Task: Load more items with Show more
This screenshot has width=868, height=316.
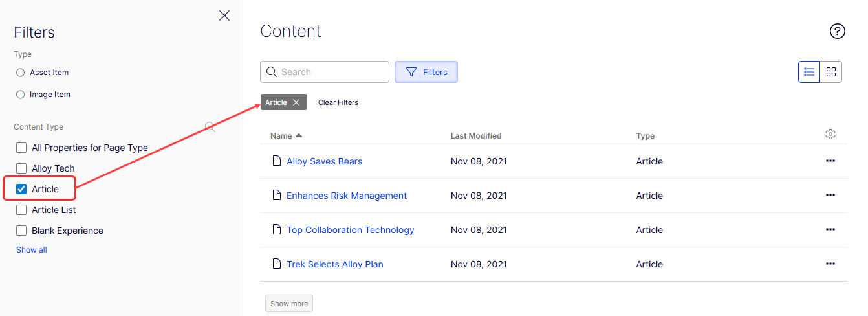Action: 289,304
